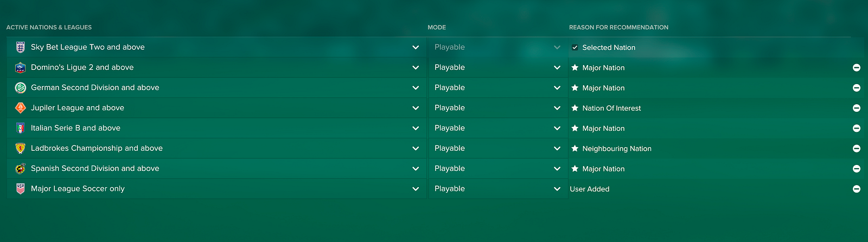Click the Netherlands orange badge icon

pos(21,108)
